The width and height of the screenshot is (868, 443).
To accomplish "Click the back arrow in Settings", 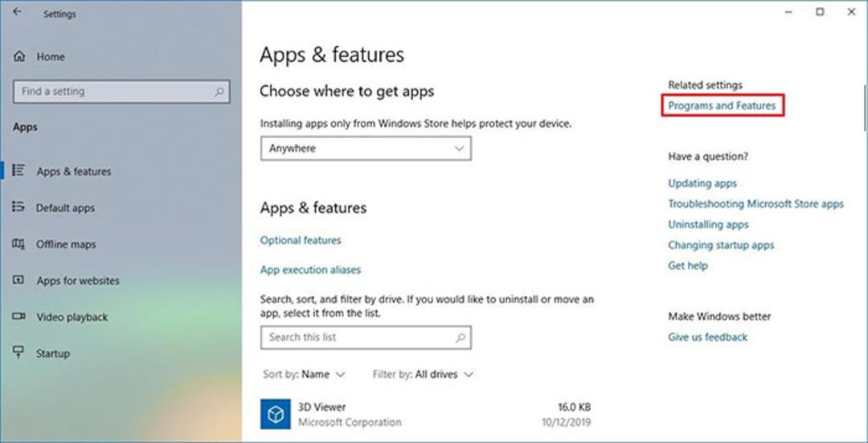I will coord(17,11).
